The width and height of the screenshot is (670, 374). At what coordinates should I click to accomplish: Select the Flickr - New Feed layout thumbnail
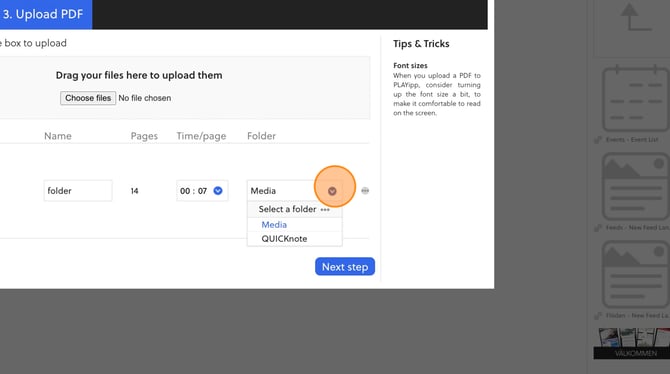[635, 274]
